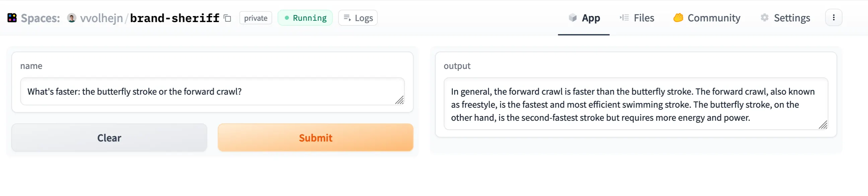The width and height of the screenshot is (868, 196).
Task: Click the App tab cube icon
Action: (x=573, y=18)
